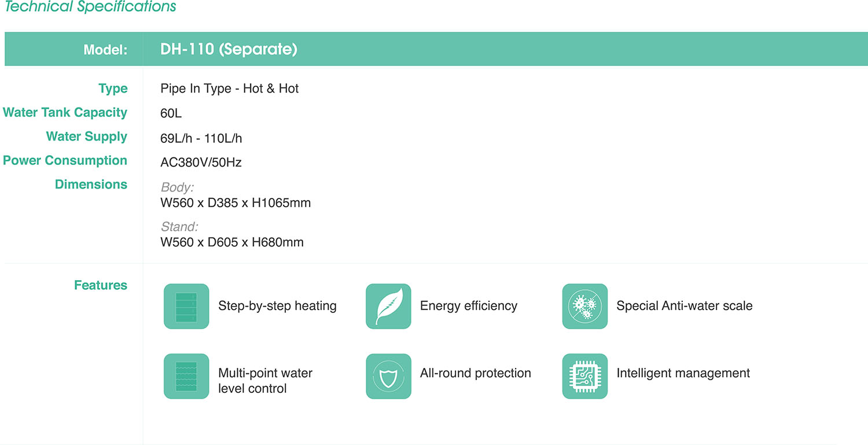This screenshot has height=445, width=868.
Task: Select the Water Tank Capacity label
Action: pyautogui.click(x=65, y=112)
